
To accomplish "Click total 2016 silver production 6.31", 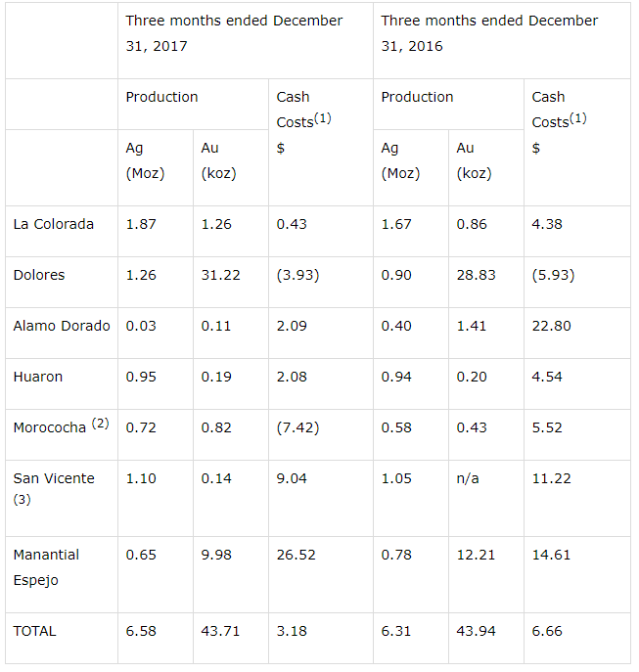I will click(396, 631).
